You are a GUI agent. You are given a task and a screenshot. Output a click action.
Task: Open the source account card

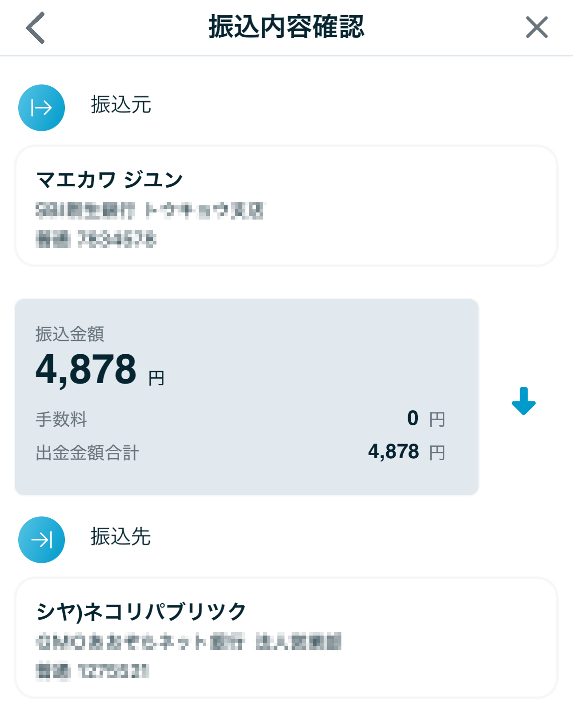pos(400,206)
